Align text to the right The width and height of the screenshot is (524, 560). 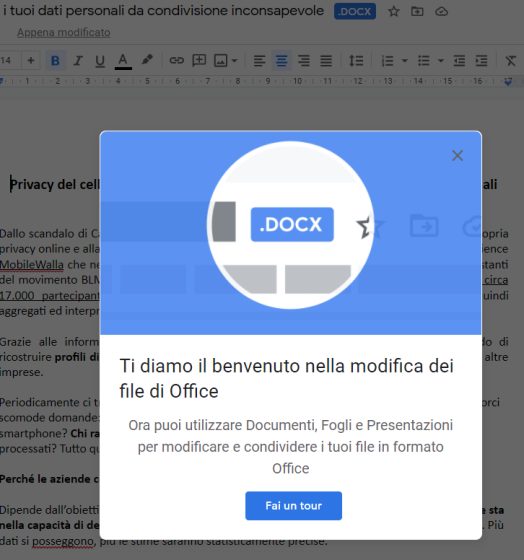(304, 60)
